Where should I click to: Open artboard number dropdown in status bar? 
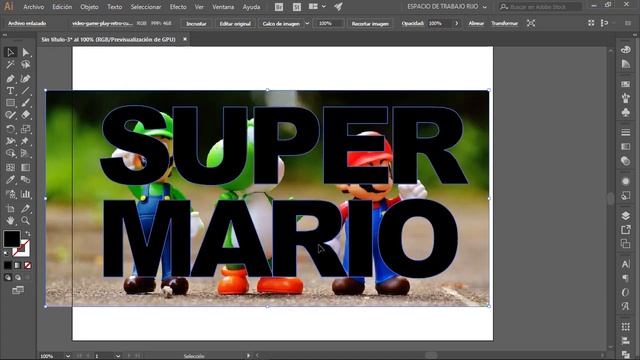pyautogui.click(x=118, y=356)
